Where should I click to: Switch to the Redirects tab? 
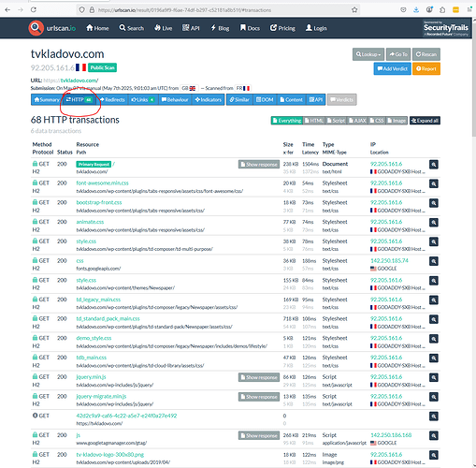click(x=112, y=99)
